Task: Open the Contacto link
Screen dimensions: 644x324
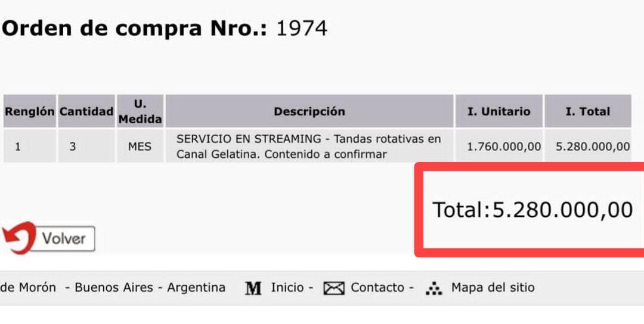Action: click(x=377, y=288)
